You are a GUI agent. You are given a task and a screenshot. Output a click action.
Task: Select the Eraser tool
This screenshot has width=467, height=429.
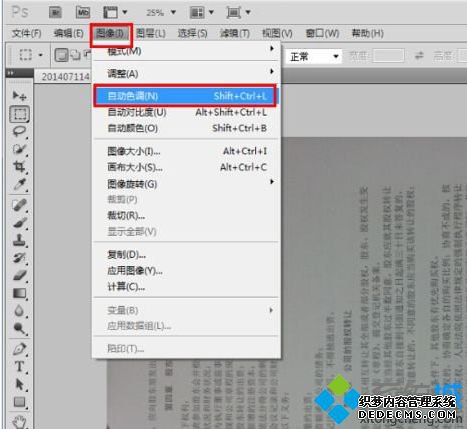tap(20, 275)
